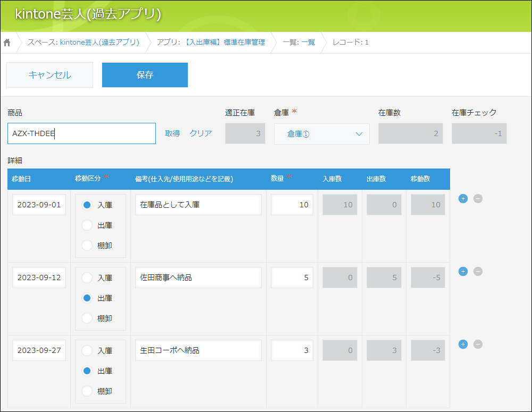Open the 倉庫 dropdown showing 倉庫①

[322, 134]
